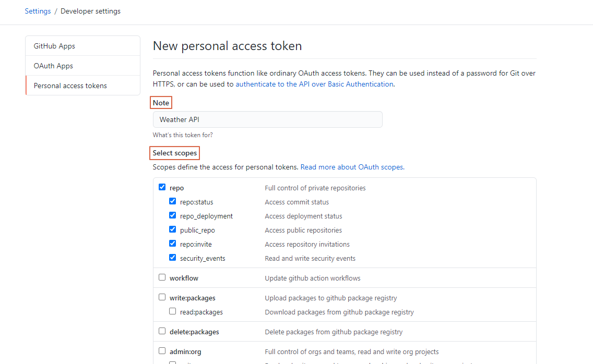Click the Select scopes label
Image resolution: width=593 pixels, height=364 pixels.
tap(175, 153)
